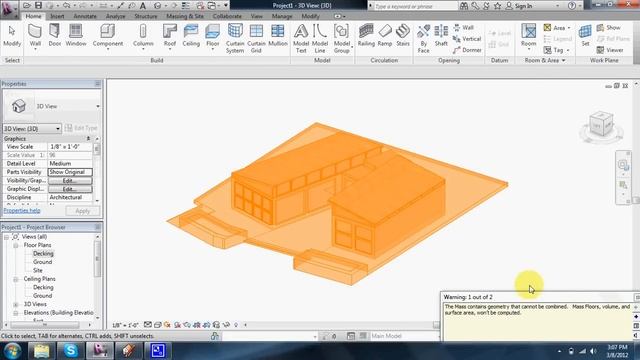
Task: Choose the Wall opening tool
Action: click(463, 27)
